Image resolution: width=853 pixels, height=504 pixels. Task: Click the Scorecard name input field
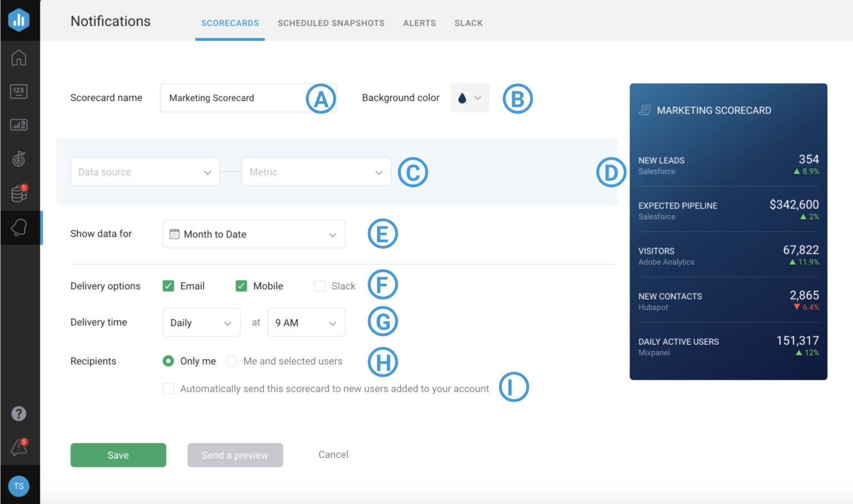tap(233, 98)
